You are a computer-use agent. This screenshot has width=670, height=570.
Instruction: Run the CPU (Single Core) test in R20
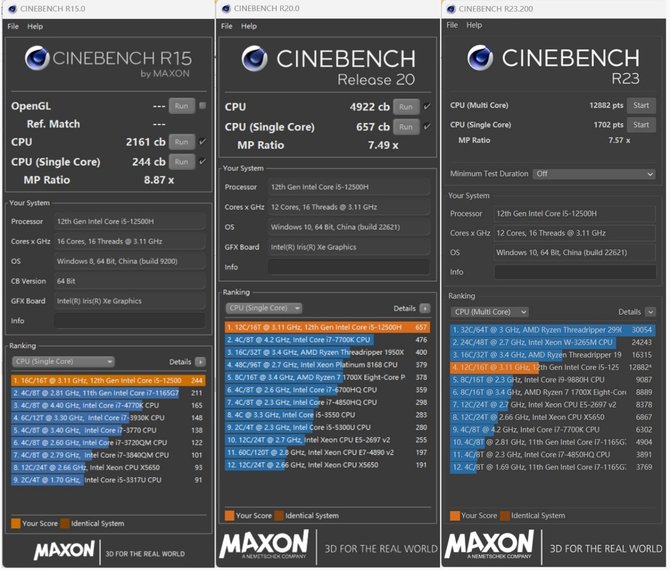tap(405, 127)
